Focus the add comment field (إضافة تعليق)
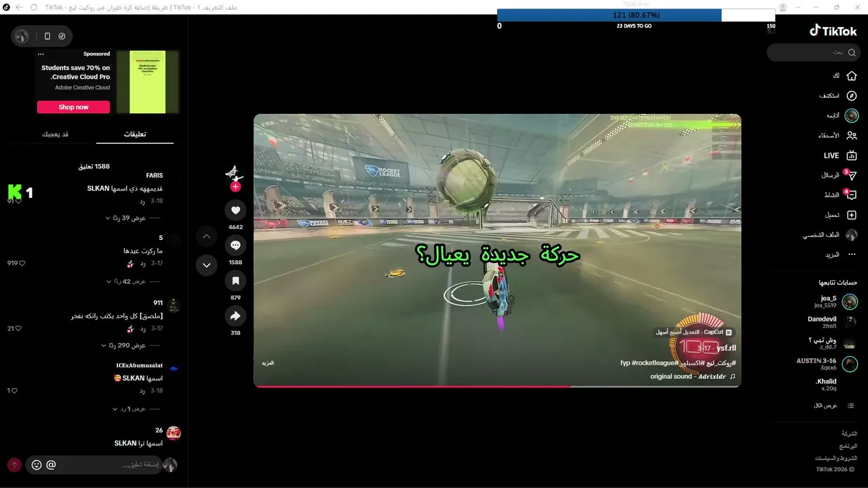The image size is (868, 488). click(x=94, y=465)
